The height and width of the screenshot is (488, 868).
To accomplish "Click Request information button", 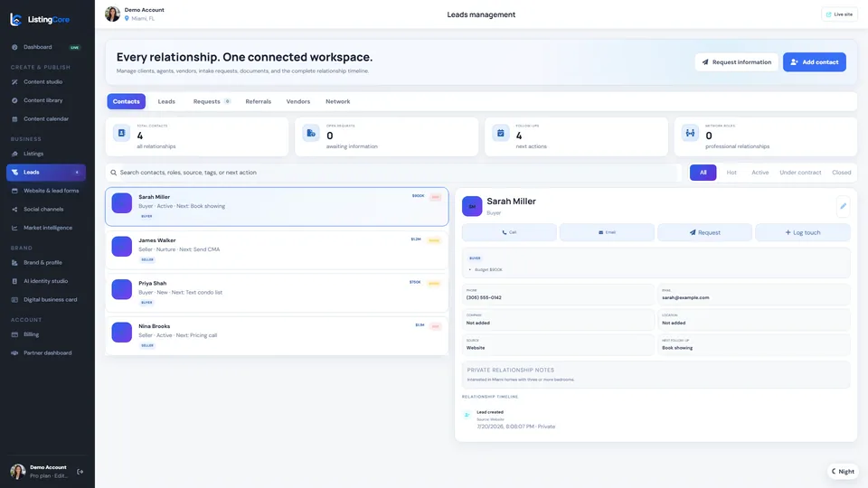I will click(736, 62).
